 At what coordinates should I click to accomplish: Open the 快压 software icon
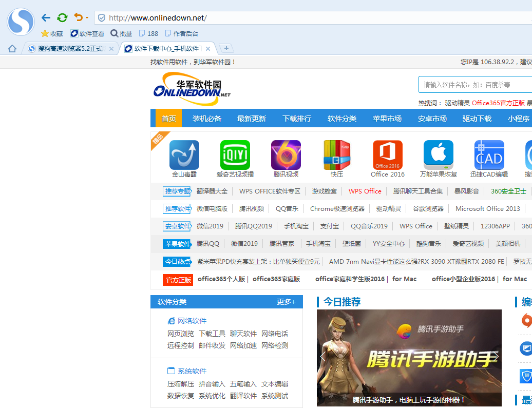(x=336, y=154)
